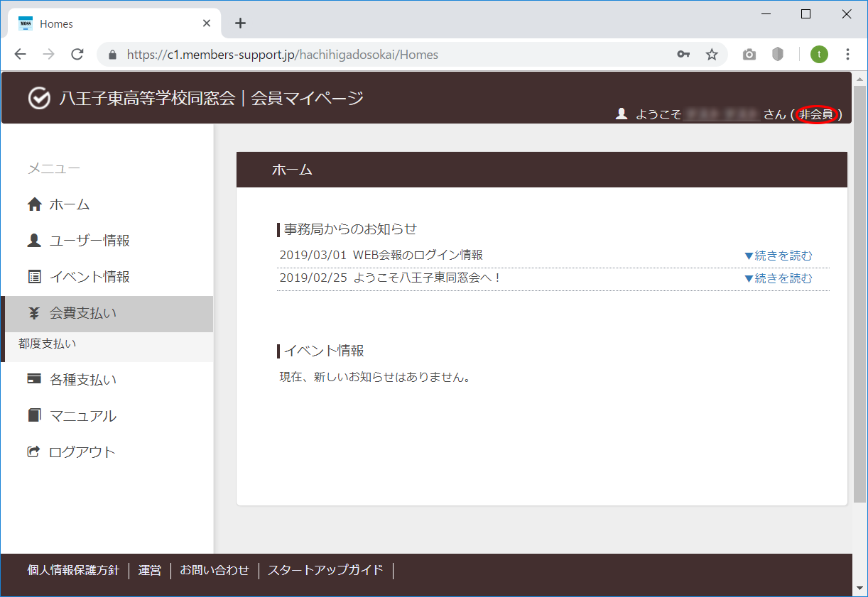868x597 pixels.
Task: Click the list icon beside イベント情報
Action: [34, 277]
